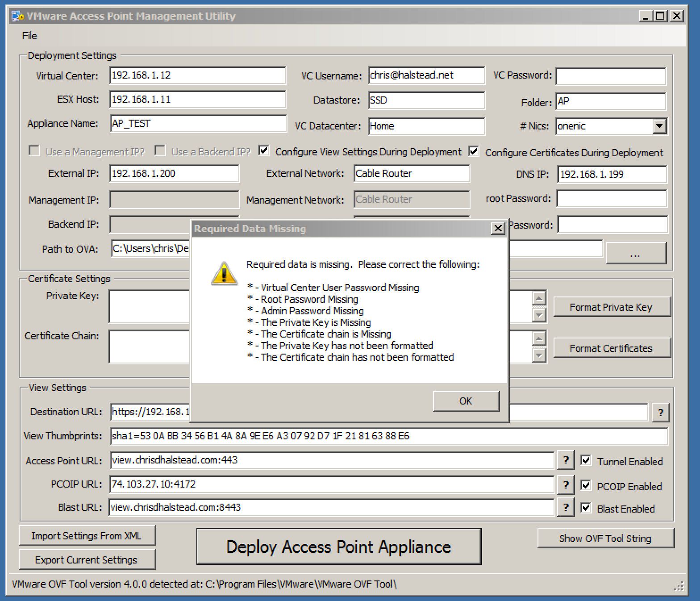
Task: Click the help button beside Destination URL
Action: (x=660, y=412)
